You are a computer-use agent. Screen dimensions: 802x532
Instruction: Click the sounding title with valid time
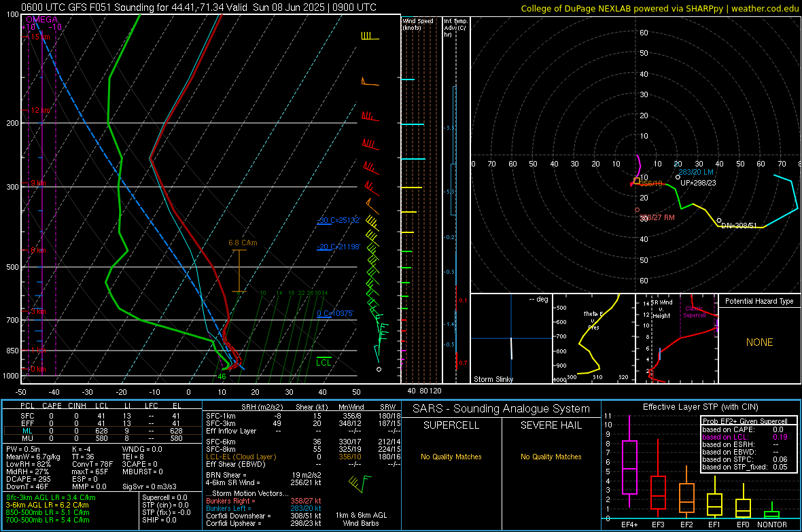point(199,7)
